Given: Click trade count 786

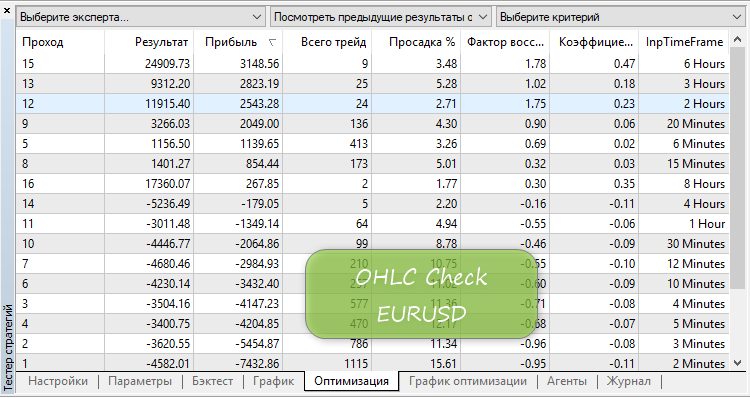Looking at the screenshot, I should tap(359, 345).
